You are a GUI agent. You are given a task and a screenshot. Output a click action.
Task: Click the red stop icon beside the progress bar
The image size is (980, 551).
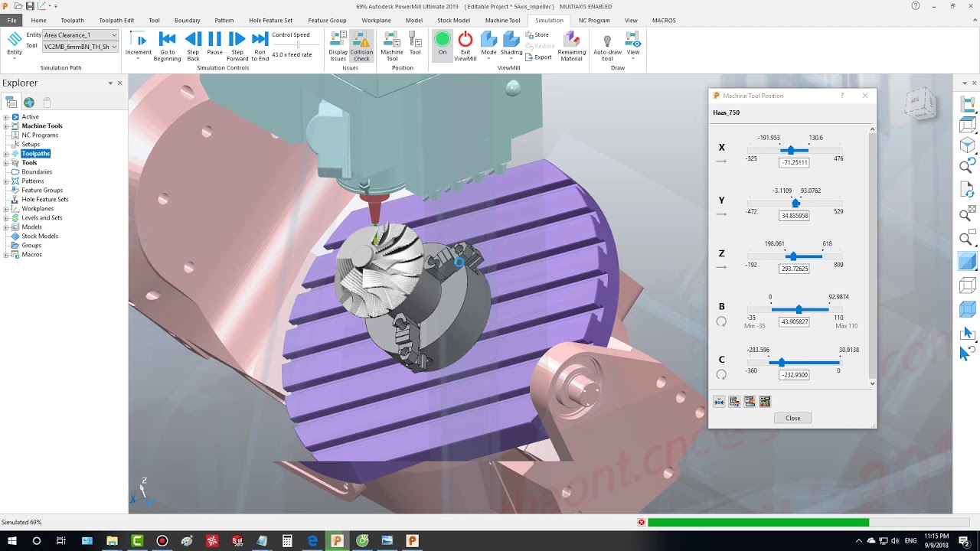[x=642, y=523]
